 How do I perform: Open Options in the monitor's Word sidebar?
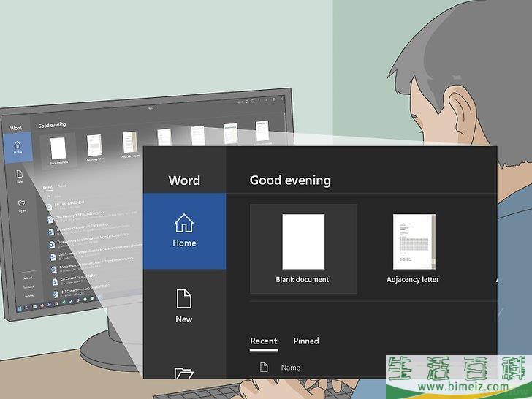(x=29, y=296)
